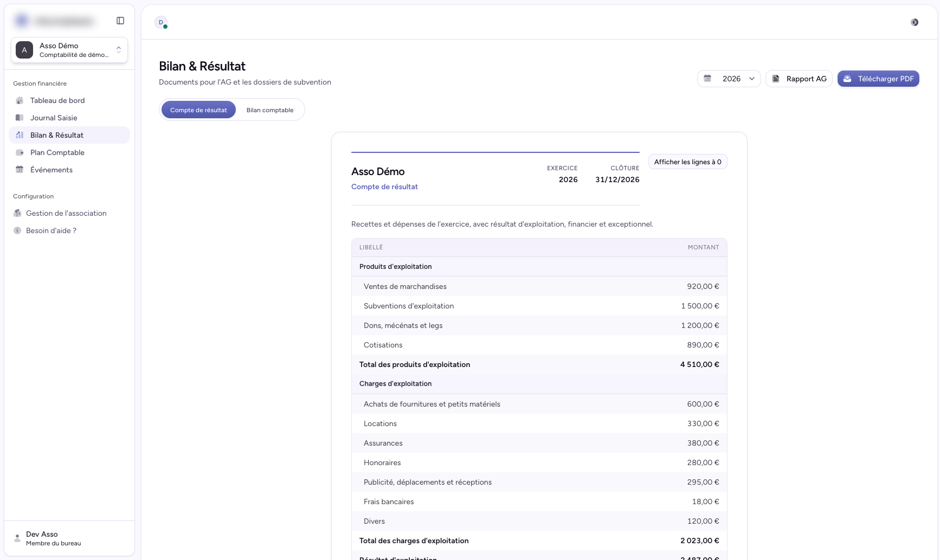Click the Locations row label

(x=380, y=423)
